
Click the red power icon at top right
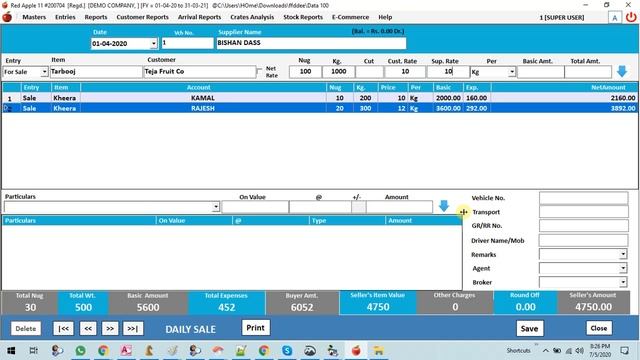pyautogui.click(x=631, y=17)
